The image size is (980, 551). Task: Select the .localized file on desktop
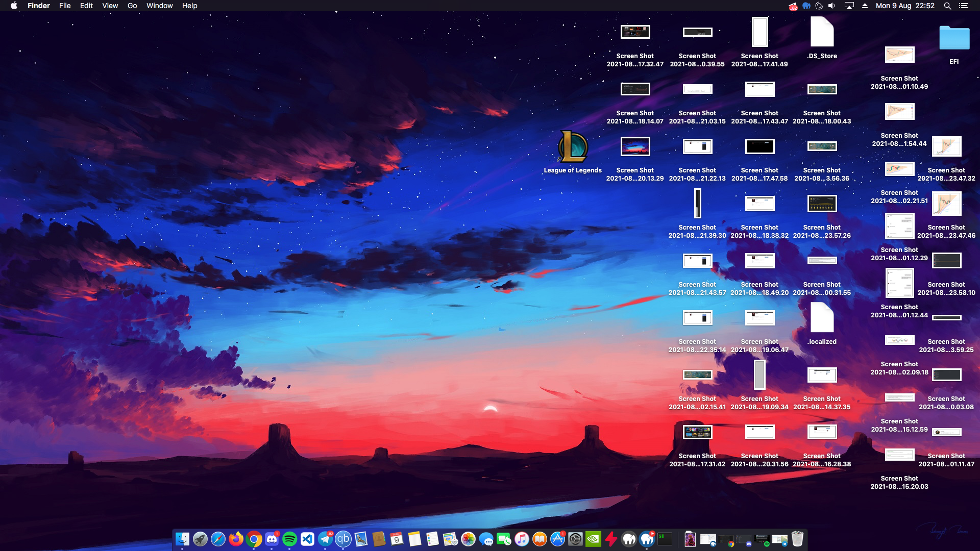click(x=822, y=317)
